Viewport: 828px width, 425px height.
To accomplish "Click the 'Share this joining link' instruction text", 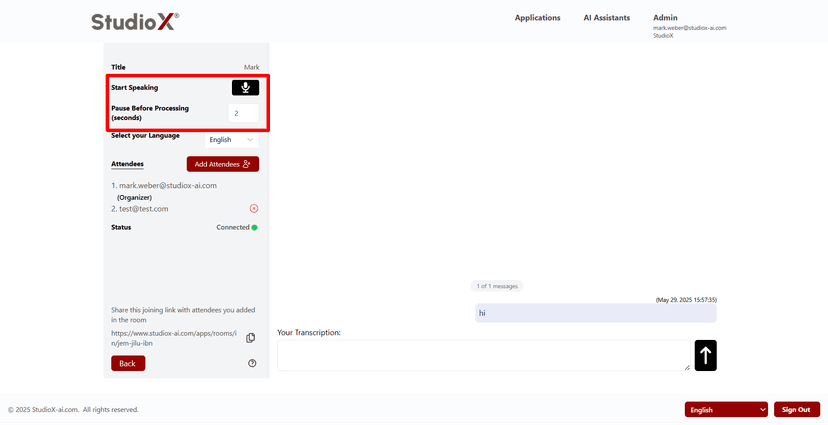I will pyautogui.click(x=183, y=315).
